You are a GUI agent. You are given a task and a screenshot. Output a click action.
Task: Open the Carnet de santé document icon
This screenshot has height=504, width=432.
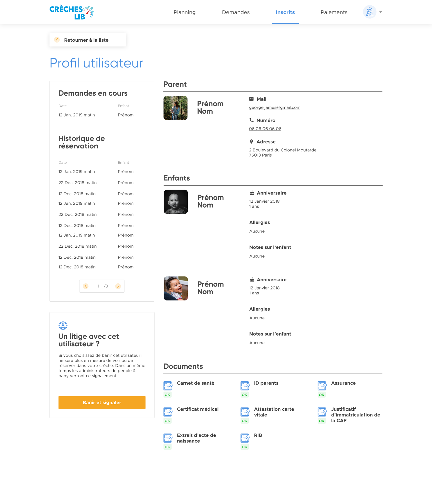point(168,386)
